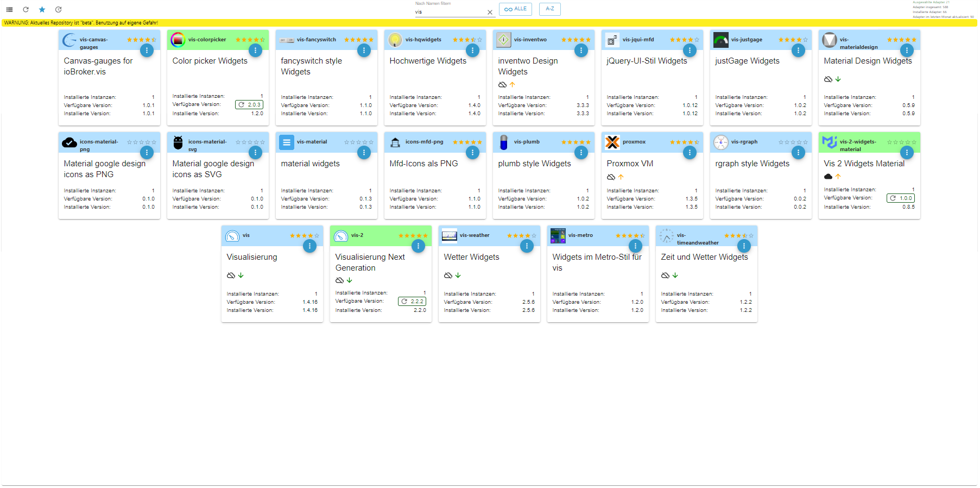Screen dimensions: 980x488
Task: Open three-dot menu on proxmox card
Action: tap(690, 153)
